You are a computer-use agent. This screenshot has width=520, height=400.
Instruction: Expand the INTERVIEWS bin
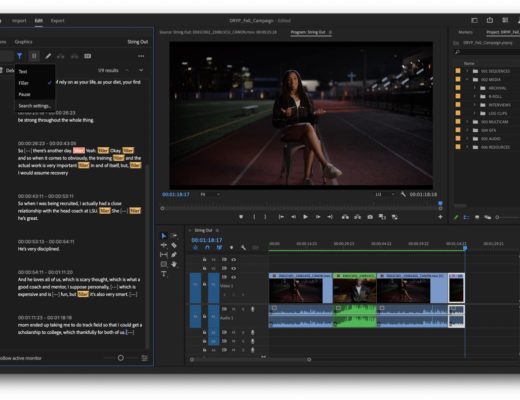475,105
